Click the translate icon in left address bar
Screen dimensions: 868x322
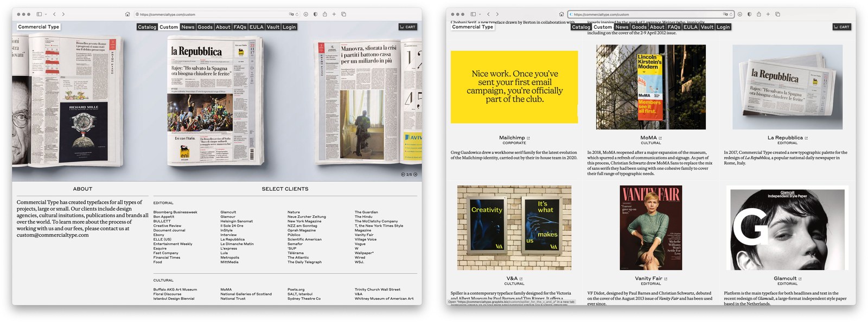pos(291,14)
